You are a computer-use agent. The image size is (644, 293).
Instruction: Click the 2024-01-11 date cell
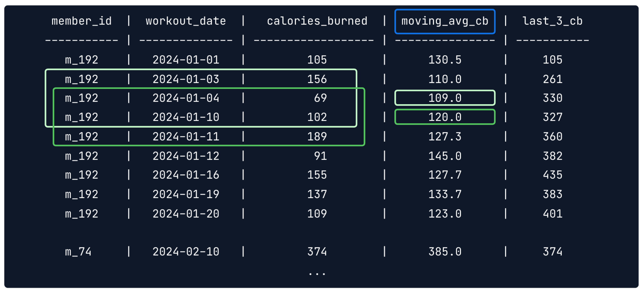186,137
